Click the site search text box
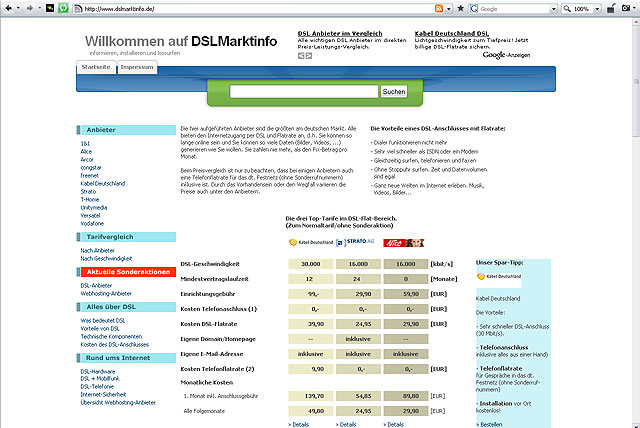Viewport: 640px width, 428px height. [x=304, y=91]
